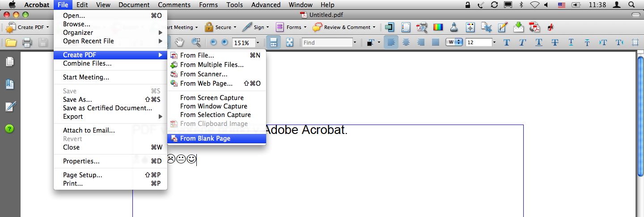Choose From Multiple Files... option
This screenshot has width=644, height=217.
[216, 65]
